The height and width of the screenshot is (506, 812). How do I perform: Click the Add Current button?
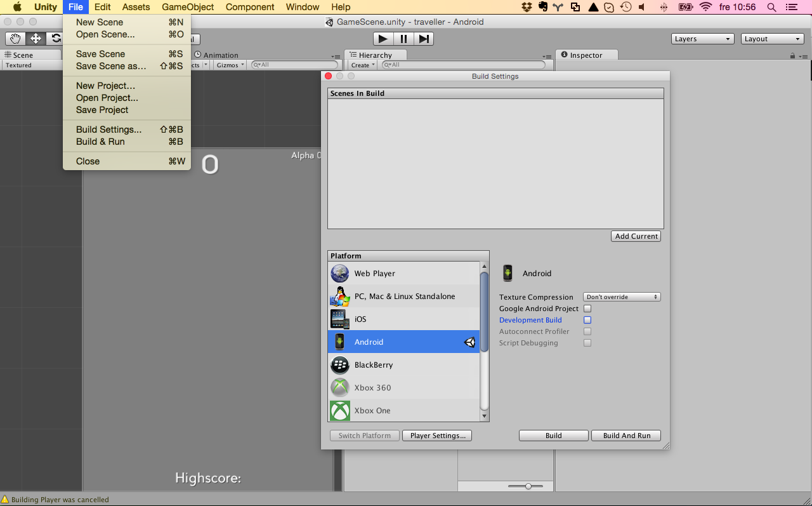pos(636,236)
